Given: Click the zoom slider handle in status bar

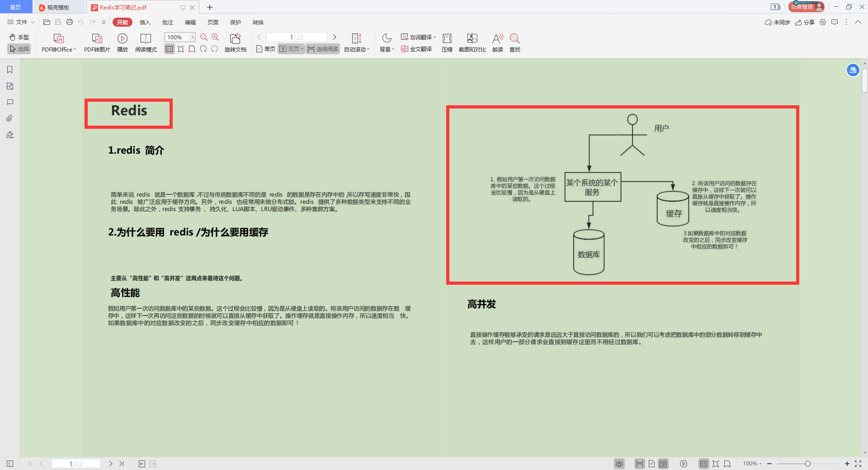Looking at the screenshot, I should coord(807,464).
